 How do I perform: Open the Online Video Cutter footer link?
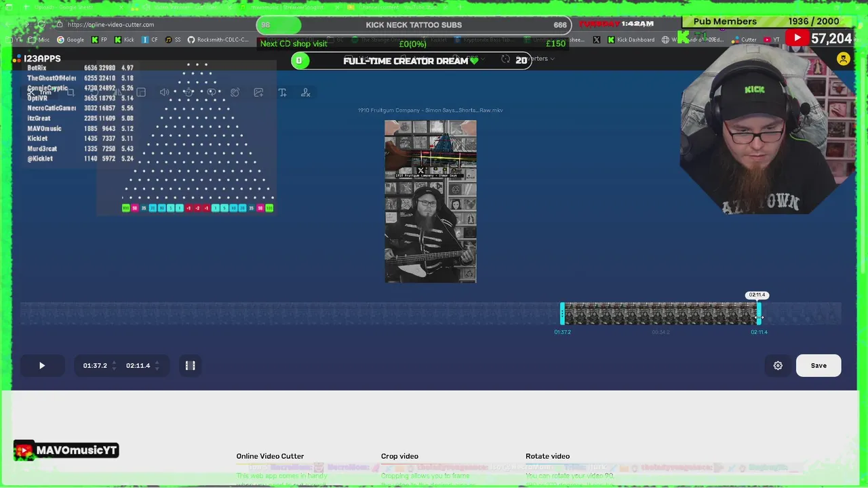[x=270, y=456]
